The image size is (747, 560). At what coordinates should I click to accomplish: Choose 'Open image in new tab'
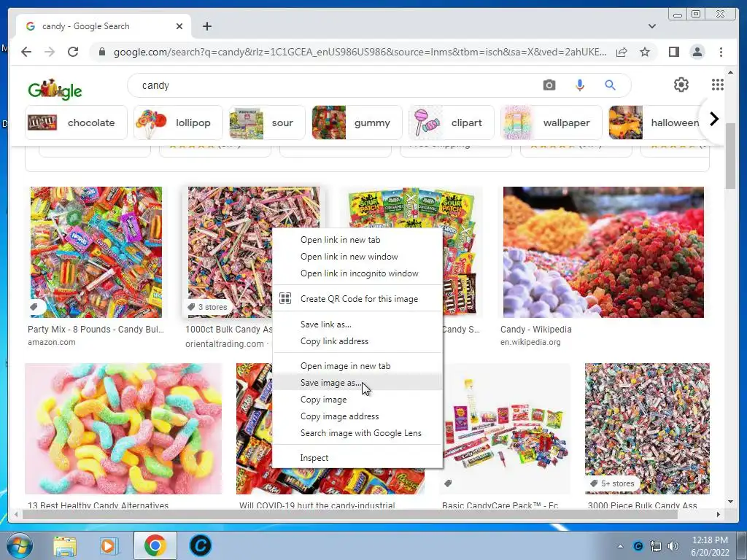click(357, 366)
